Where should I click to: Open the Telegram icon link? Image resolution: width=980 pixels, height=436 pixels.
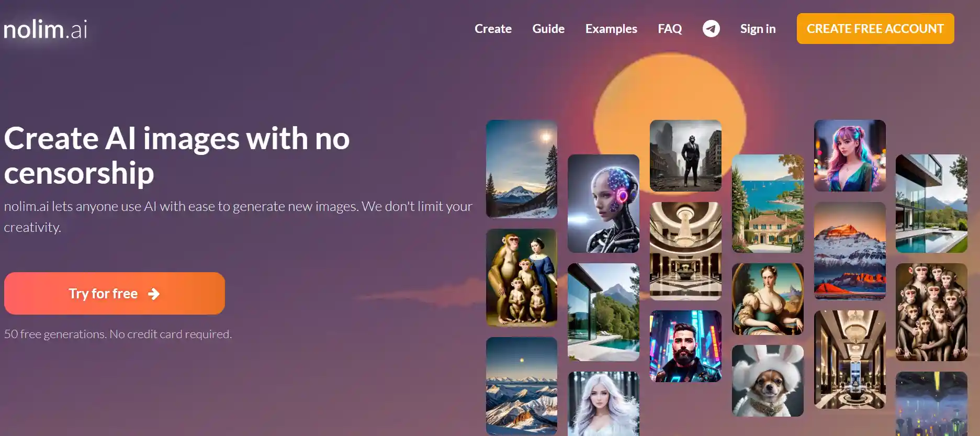coord(711,28)
